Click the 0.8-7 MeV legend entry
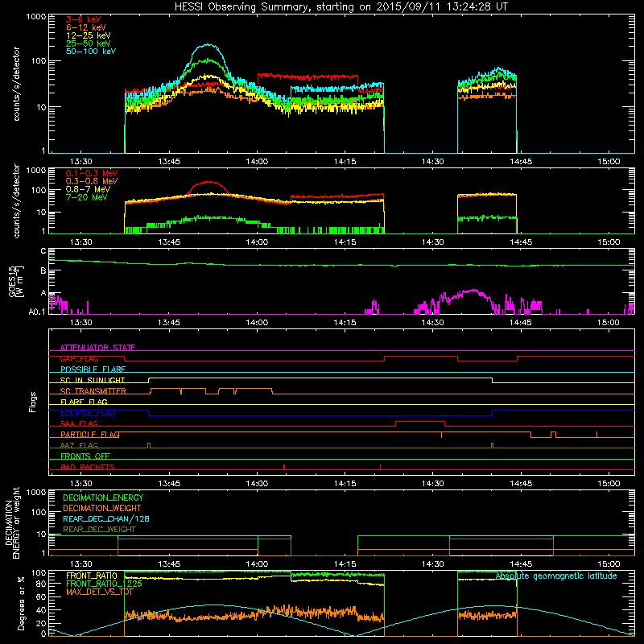The width and height of the screenshot is (644, 644). pyautogui.click(x=88, y=189)
